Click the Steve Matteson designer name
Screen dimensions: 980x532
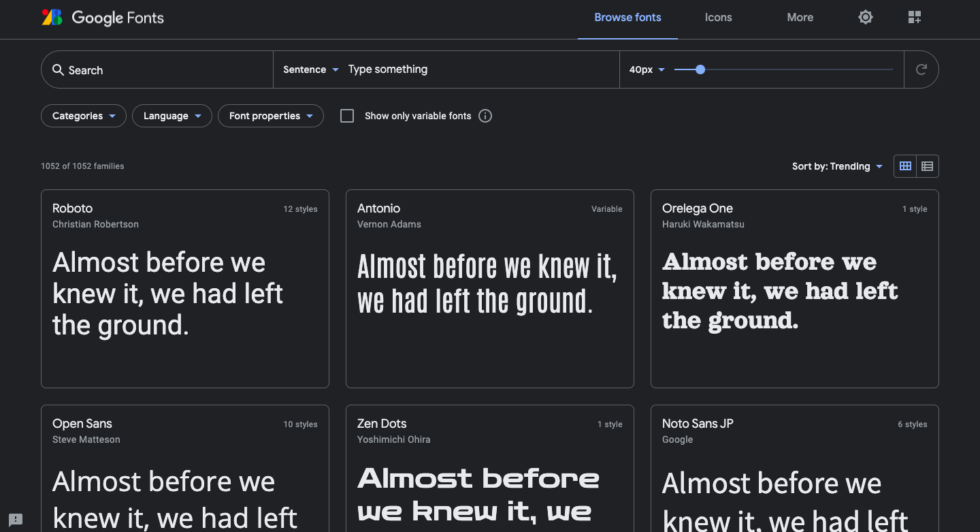click(x=86, y=439)
